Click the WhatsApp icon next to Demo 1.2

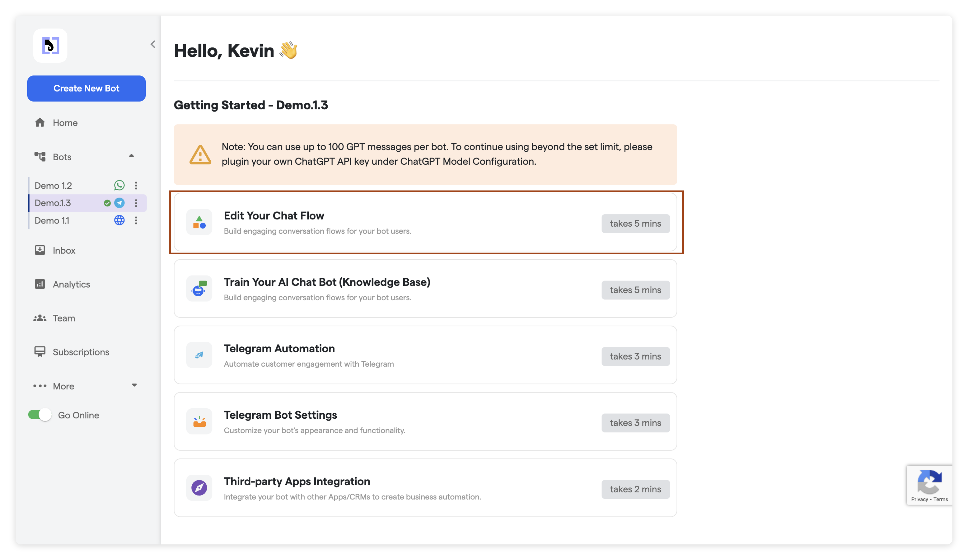coord(119,185)
